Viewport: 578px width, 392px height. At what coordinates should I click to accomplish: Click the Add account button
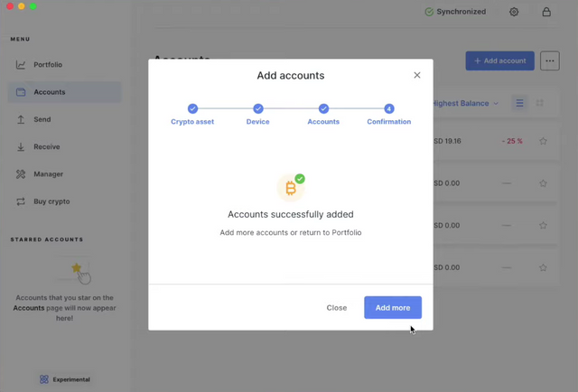(499, 61)
